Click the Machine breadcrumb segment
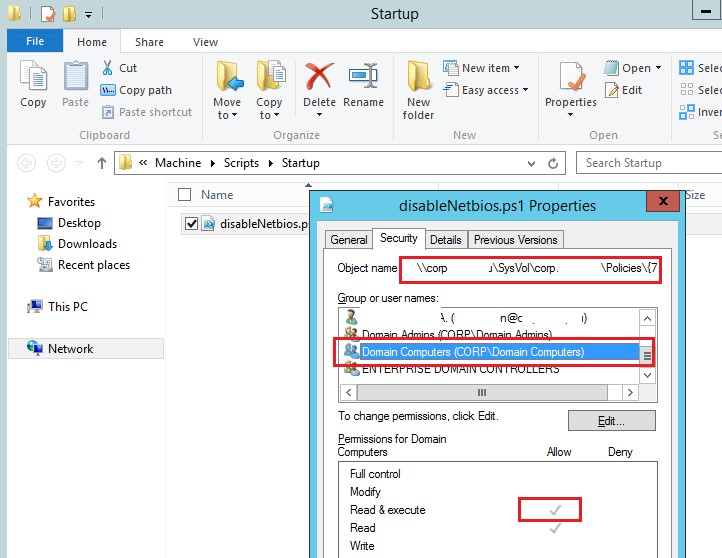Screen dimensions: 722x558 coord(178,163)
